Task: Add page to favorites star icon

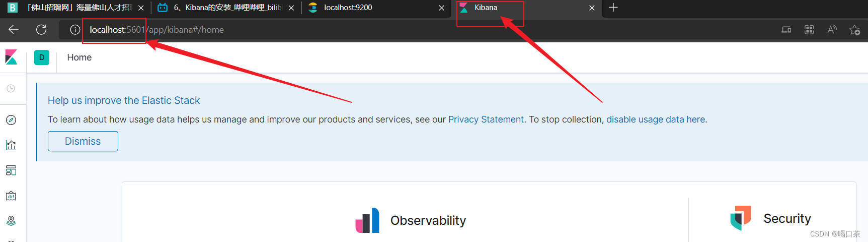Action: (854, 30)
